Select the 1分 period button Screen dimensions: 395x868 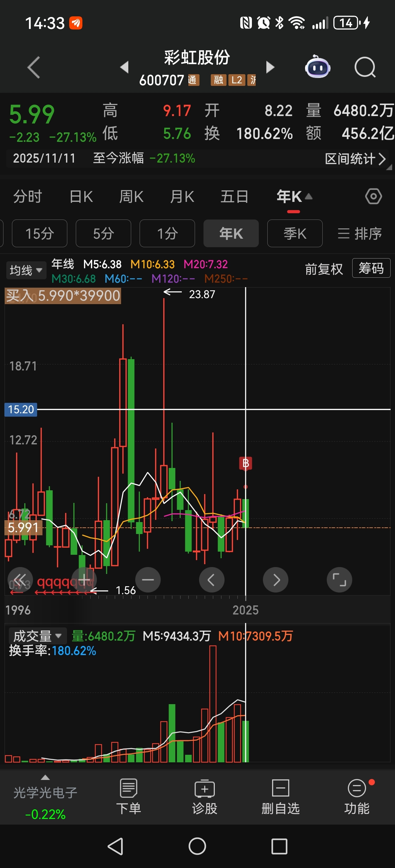(167, 233)
